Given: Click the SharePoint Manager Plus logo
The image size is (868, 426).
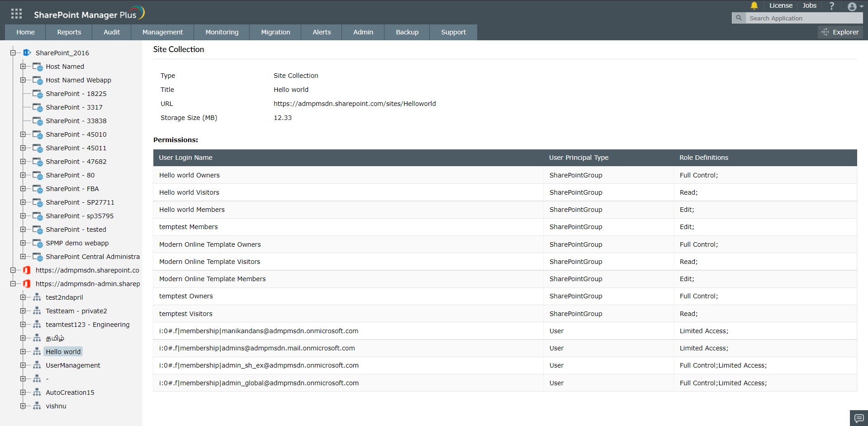Looking at the screenshot, I should coord(89,14).
